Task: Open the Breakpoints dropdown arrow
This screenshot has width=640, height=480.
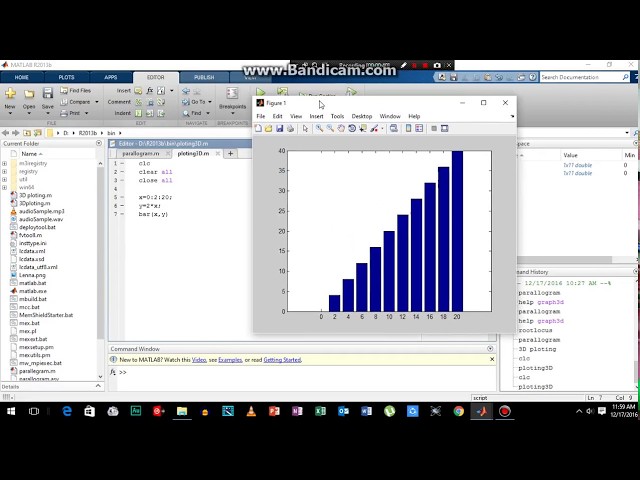Action: tap(232, 113)
